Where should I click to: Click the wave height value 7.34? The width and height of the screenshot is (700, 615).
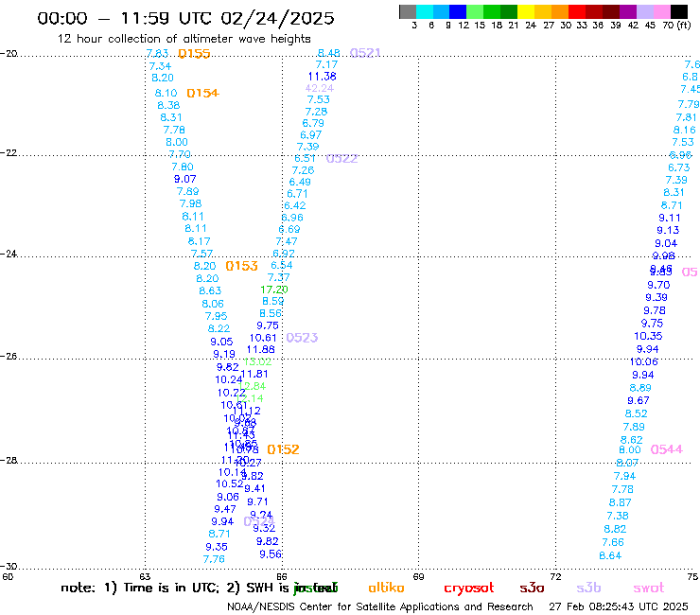[x=160, y=66]
